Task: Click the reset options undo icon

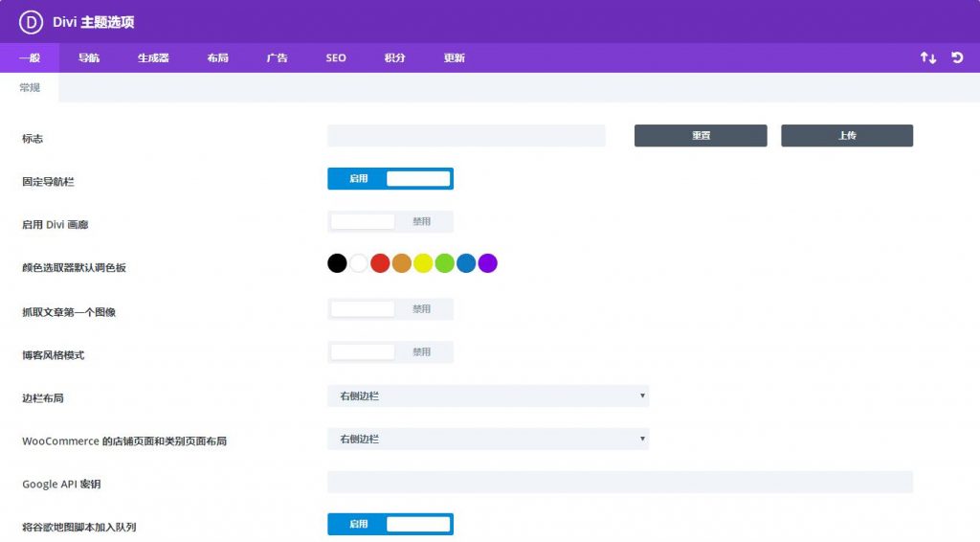Action: (957, 57)
